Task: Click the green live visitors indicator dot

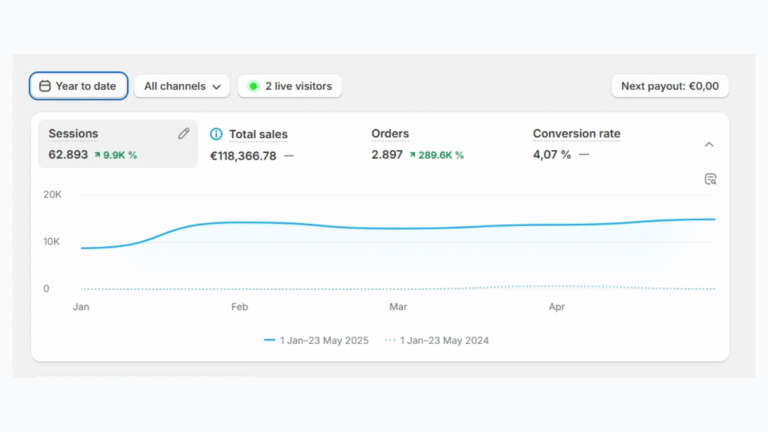Action: (253, 86)
